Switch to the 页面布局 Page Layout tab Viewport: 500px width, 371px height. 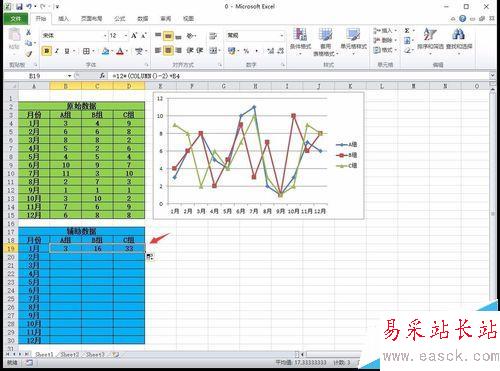[91, 19]
